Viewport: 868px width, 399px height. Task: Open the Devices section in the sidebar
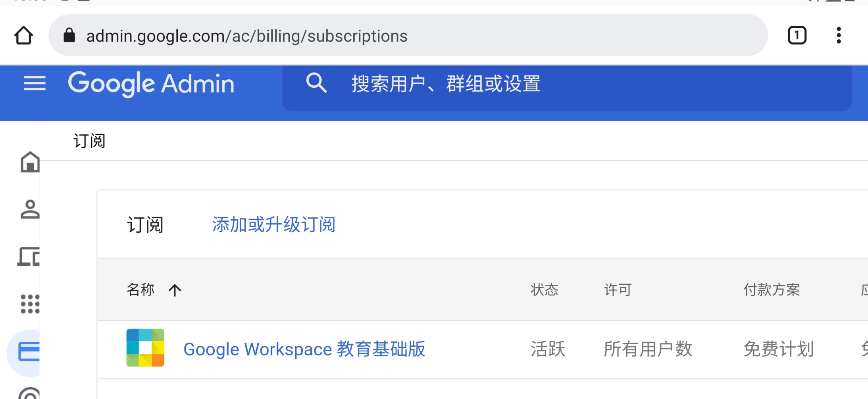pyautogui.click(x=29, y=257)
